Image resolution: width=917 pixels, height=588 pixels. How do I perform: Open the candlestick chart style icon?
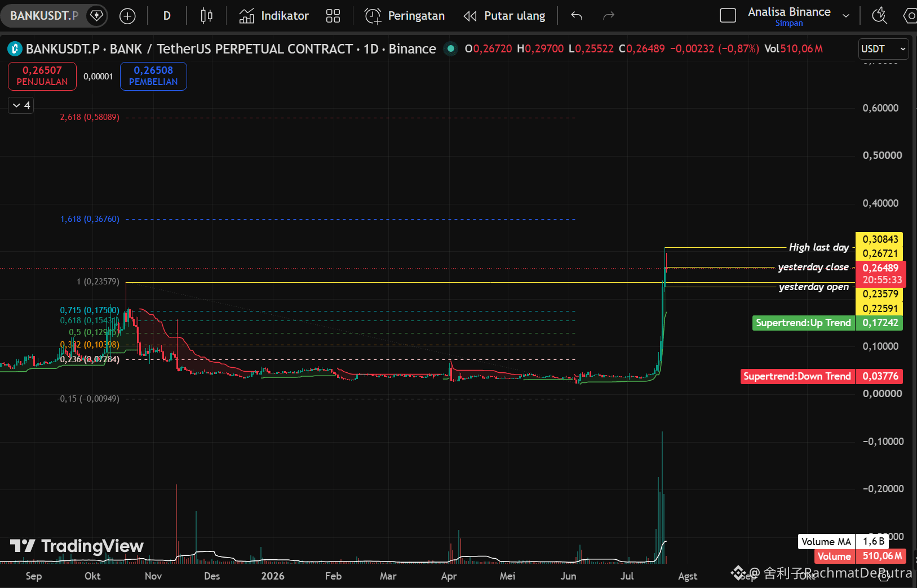pos(206,16)
